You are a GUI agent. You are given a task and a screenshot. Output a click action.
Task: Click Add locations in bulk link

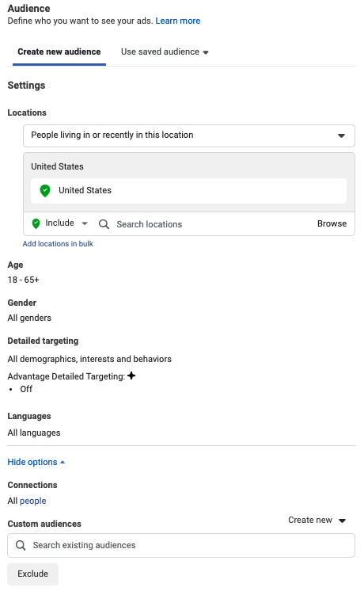point(58,244)
